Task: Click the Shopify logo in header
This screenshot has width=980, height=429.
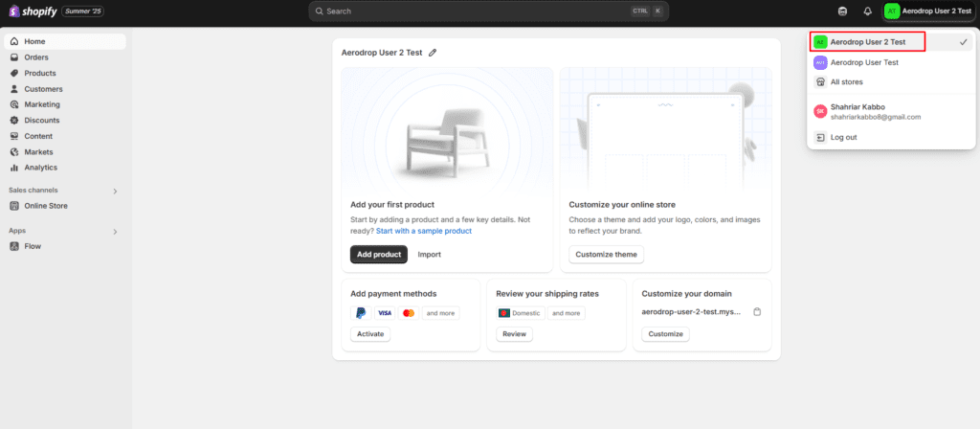Action: [31, 11]
